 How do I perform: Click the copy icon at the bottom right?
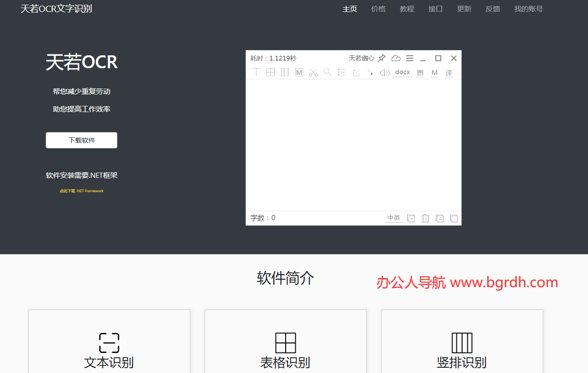click(454, 218)
